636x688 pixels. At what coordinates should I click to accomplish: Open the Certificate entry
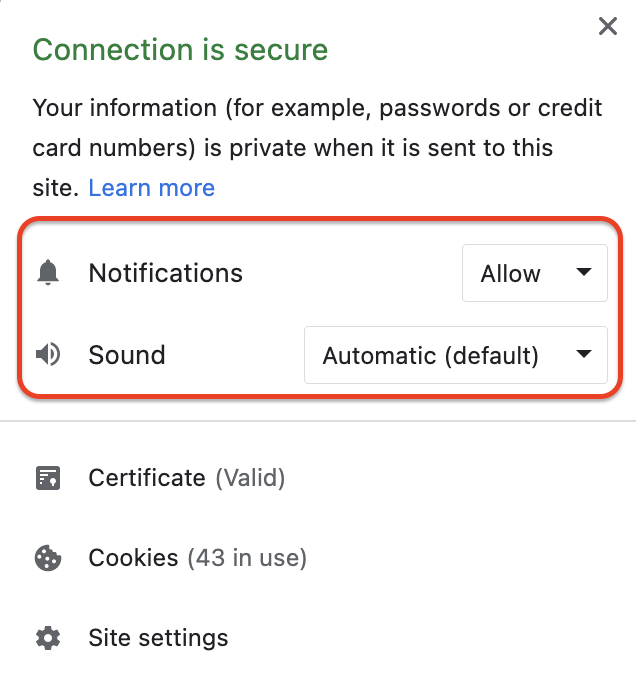point(318,477)
